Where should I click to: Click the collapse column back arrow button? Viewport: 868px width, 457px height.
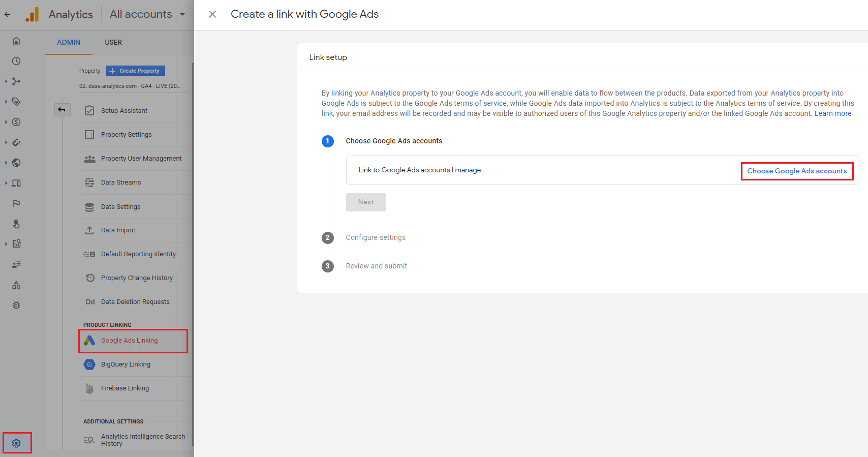click(x=62, y=109)
